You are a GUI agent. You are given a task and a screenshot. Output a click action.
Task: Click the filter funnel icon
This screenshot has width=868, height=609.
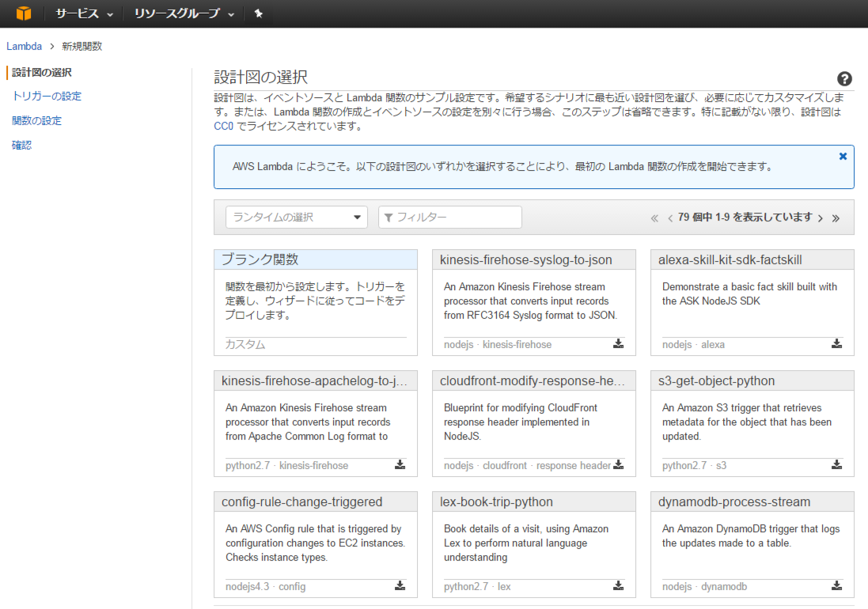[389, 217]
